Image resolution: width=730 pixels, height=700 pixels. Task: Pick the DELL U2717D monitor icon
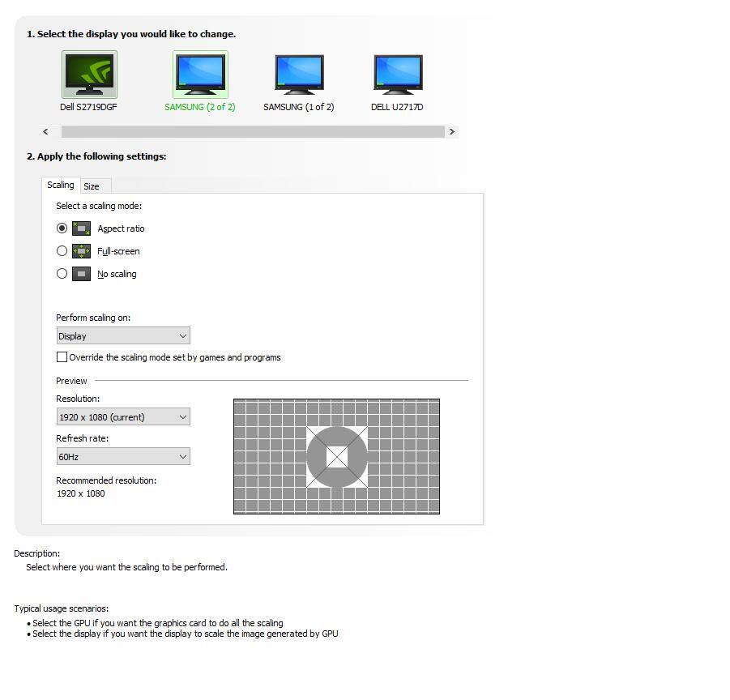397,75
